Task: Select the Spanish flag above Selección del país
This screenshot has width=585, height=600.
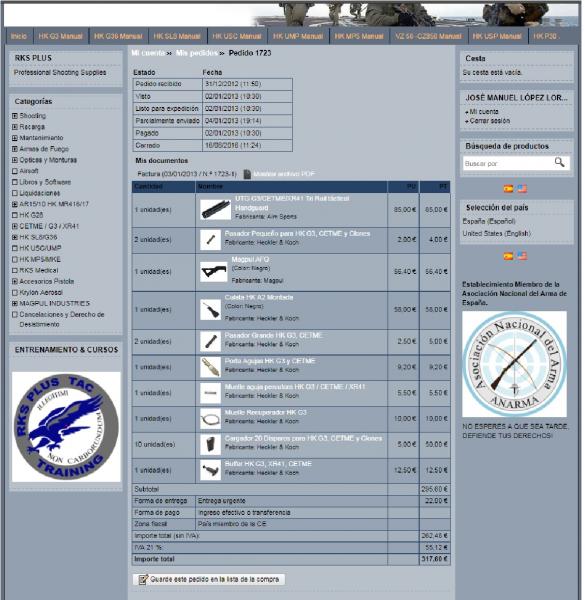Action: point(508,189)
